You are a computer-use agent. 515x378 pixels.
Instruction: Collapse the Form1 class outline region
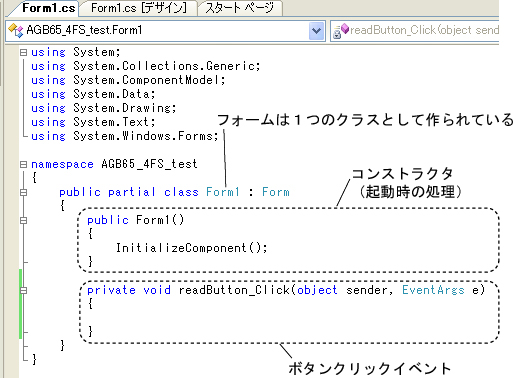pyautogui.click(x=23, y=192)
